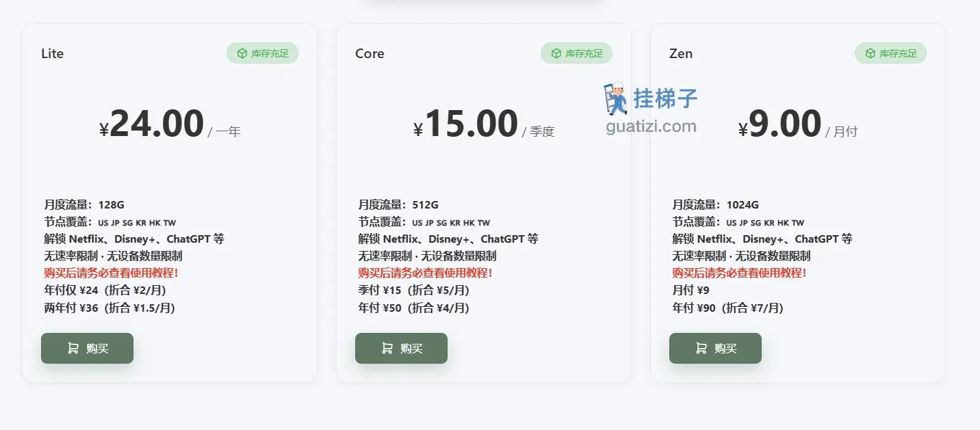Image resolution: width=980 pixels, height=430 pixels.
Task: Click the red tutorial notice in Core card
Action: 425,273
